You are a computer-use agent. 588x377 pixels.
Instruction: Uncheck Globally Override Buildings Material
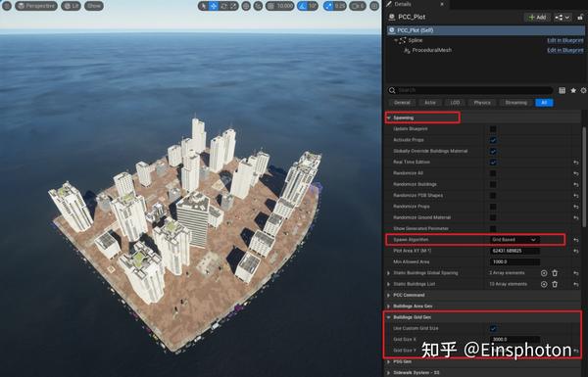(493, 151)
